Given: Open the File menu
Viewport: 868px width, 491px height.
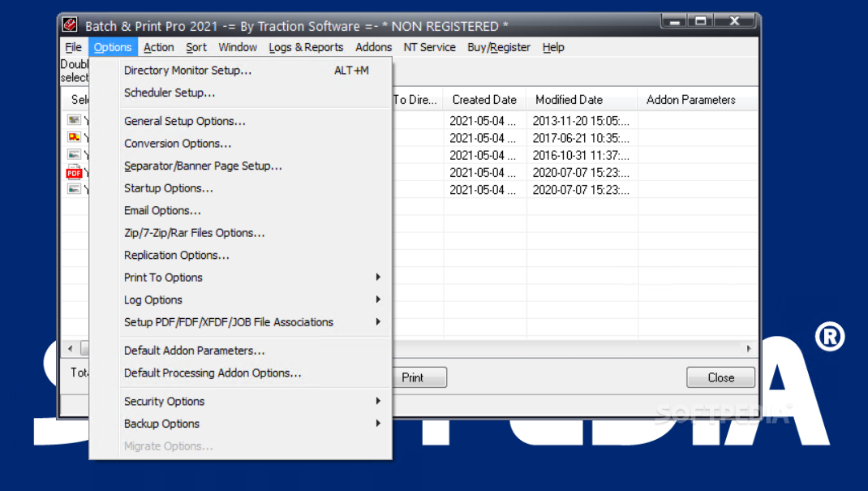Looking at the screenshot, I should pos(73,47).
